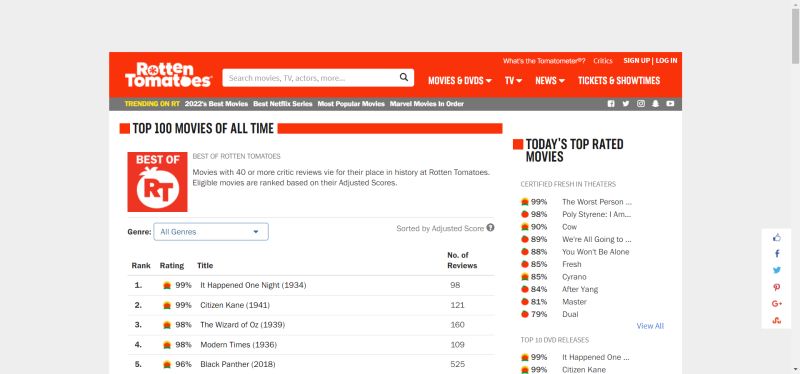Click certified fresh icon beside Citizen Kane (1941)
The height and width of the screenshot is (374, 800).
point(167,305)
